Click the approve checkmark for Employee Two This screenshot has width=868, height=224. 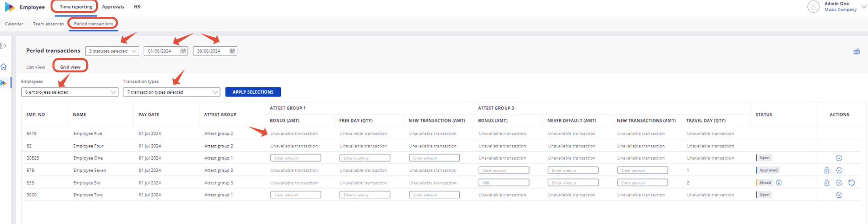(x=839, y=195)
